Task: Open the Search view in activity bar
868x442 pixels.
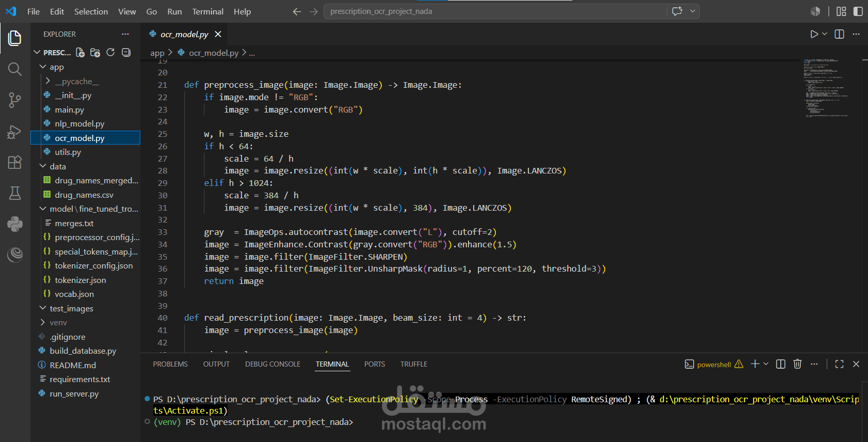Action: [15, 69]
